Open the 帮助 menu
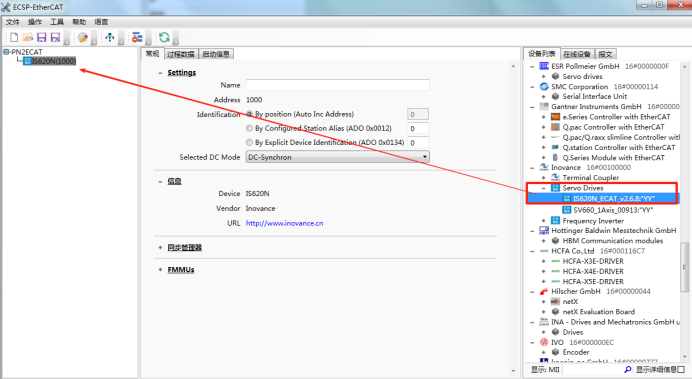Image resolution: width=692 pixels, height=379 pixels. [79, 22]
